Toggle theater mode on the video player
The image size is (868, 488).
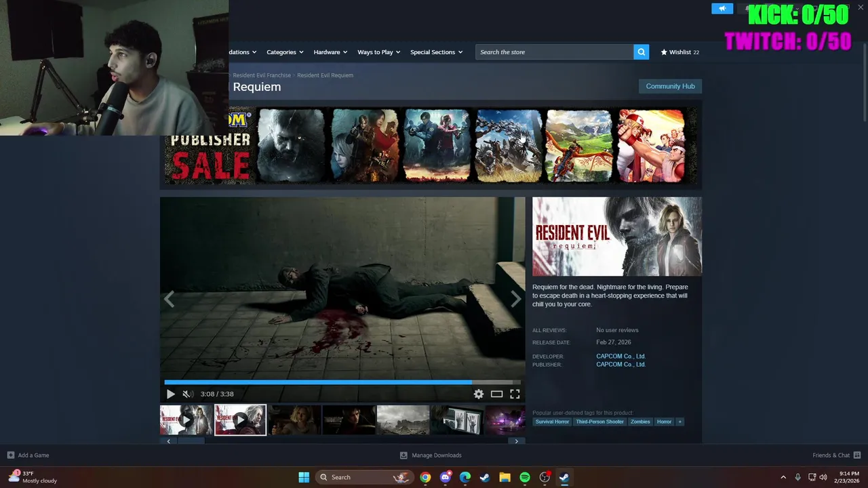coord(496,394)
